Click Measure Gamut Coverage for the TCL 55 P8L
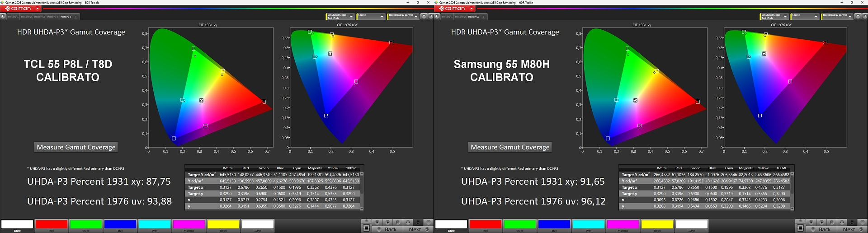Image resolution: width=868 pixels, height=233 pixels. point(76,147)
